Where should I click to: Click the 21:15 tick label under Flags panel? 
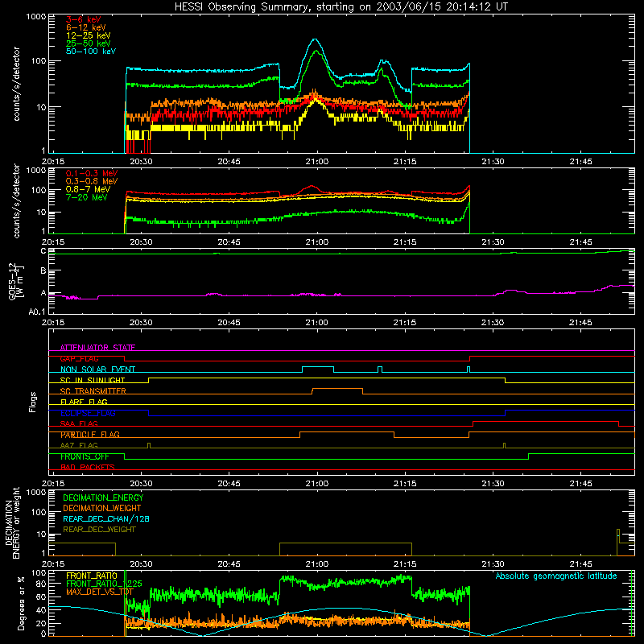405,484
